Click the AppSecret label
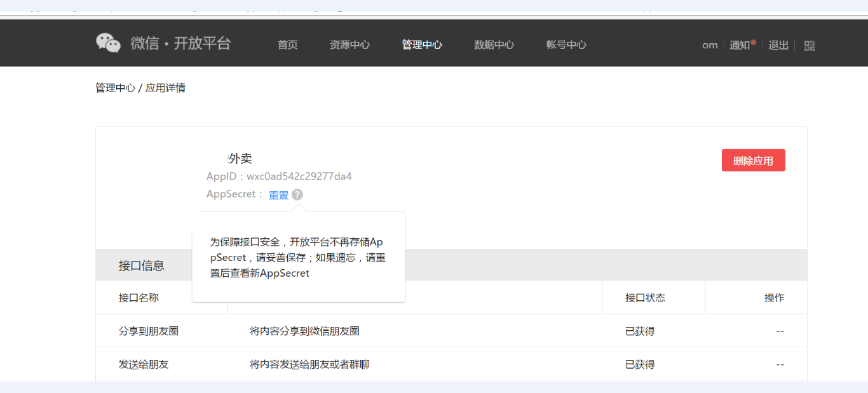The image size is (868, 393). (x=234, y=194)
